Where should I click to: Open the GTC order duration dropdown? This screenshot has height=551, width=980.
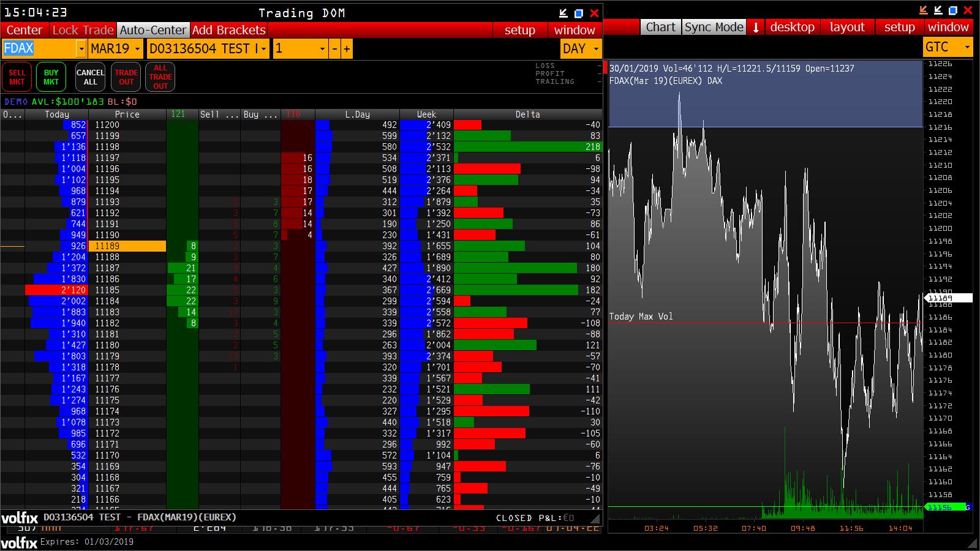click(948, 47)
